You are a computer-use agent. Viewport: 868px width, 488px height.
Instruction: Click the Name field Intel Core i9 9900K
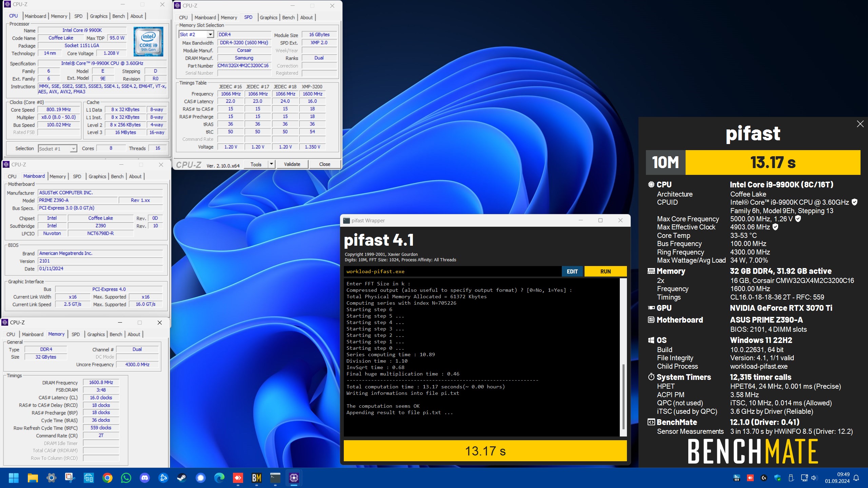[x=82, y=30]
